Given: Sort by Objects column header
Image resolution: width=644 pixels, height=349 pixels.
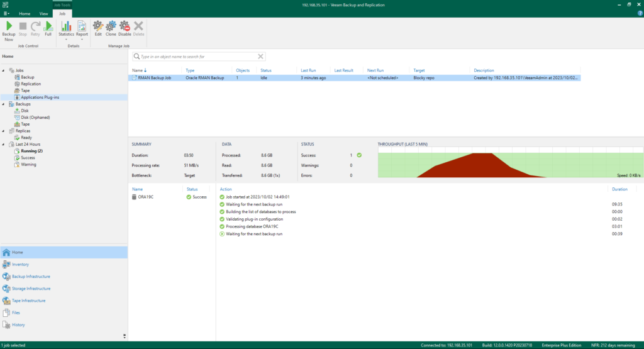Looking at the screenshot, I should pyautogui.click(x=244, y=70).
